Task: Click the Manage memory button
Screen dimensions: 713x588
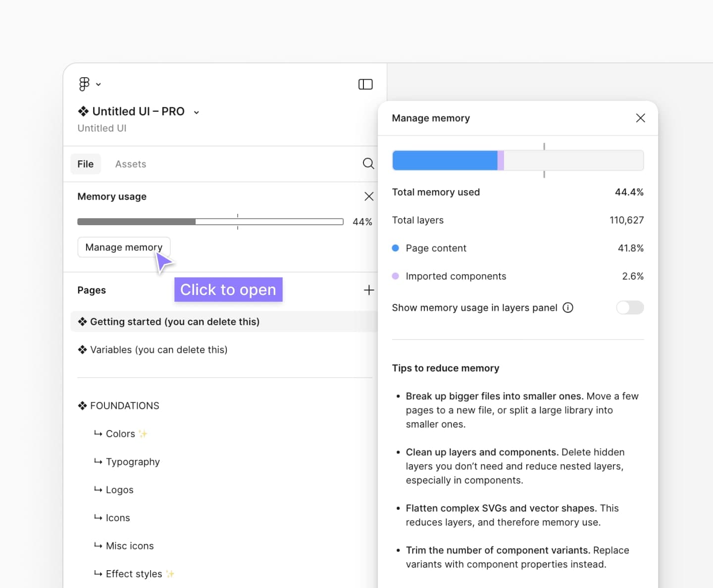Action: [x=124, y=247]
